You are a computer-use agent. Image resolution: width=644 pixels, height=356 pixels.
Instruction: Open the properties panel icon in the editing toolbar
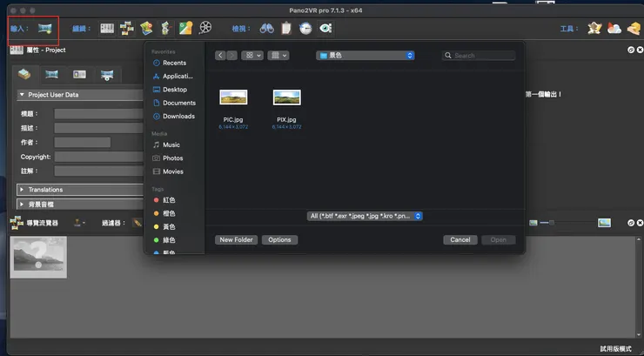[107, 28]
